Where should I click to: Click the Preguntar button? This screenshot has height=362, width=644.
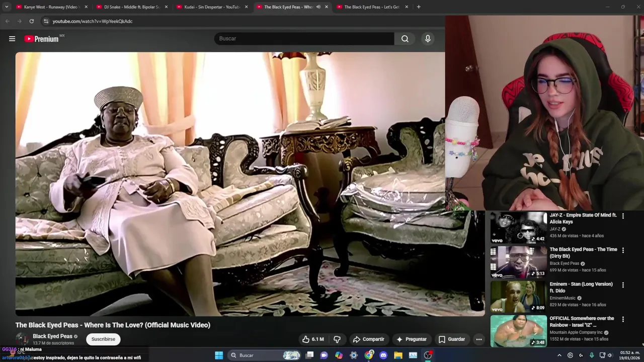tap(411, 339)
